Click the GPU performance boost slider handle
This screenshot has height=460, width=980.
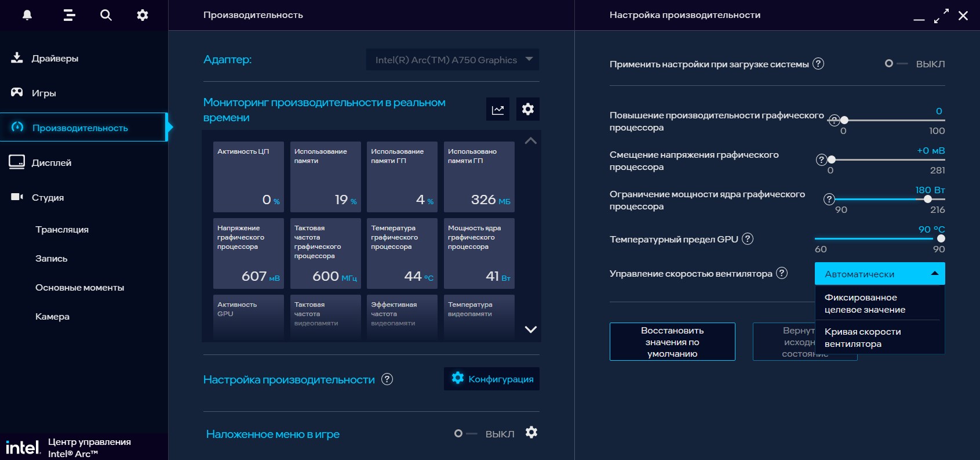(844, 120)
